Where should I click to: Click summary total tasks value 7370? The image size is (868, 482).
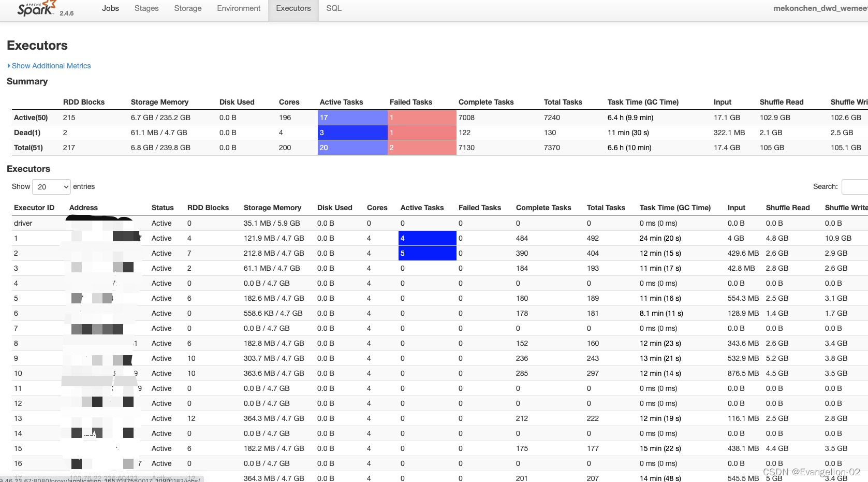tap(552, 148)
